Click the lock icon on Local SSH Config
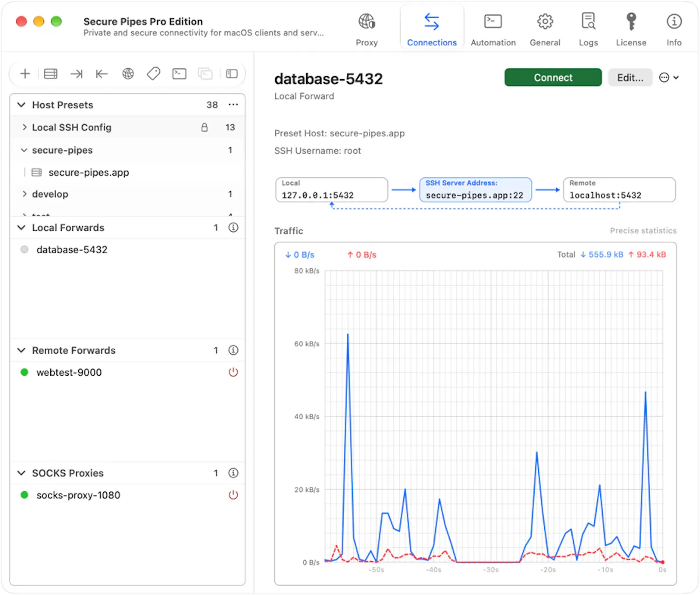Image resolution: width=700 pixels, height=595 pixels. point(204,127)
